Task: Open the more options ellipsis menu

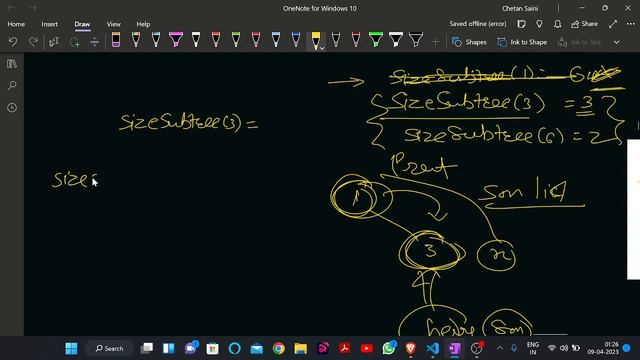Action: point(631,24)
